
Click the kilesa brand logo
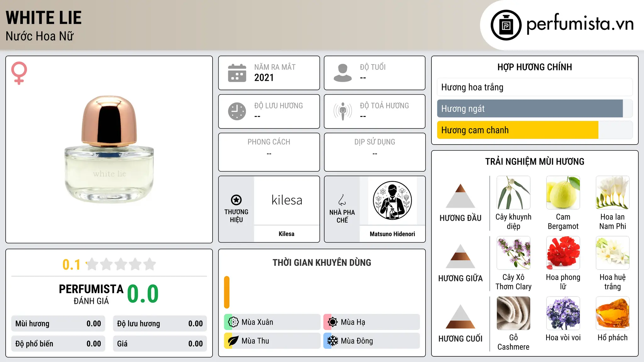287,200
